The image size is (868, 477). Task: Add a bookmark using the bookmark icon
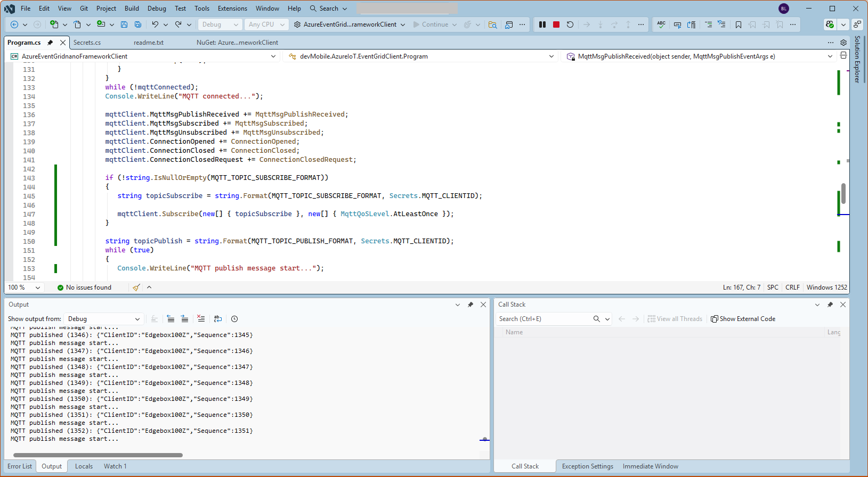click(x=739, y=24)
